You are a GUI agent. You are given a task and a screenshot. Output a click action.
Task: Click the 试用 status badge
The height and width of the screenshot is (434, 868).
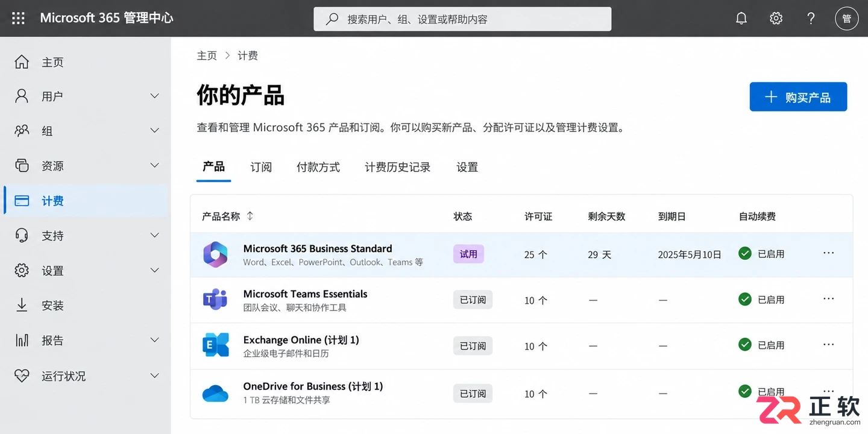point(468,254)
